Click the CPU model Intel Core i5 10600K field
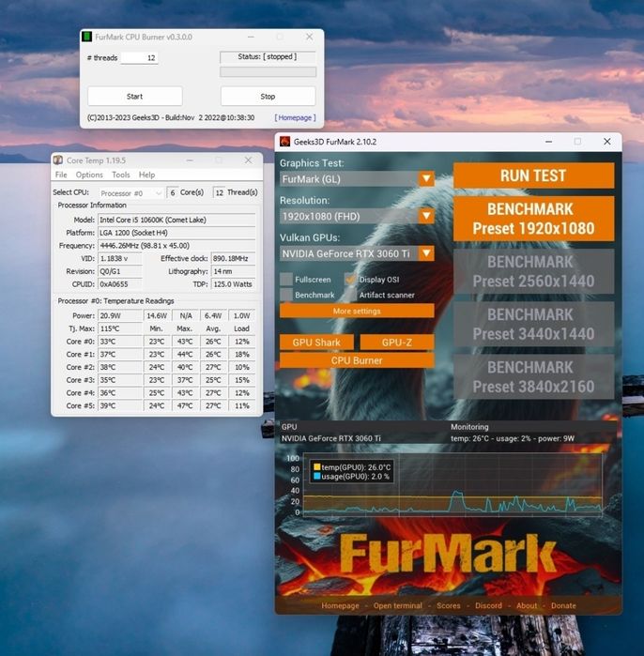644x656 pixels. pos(176,220)
